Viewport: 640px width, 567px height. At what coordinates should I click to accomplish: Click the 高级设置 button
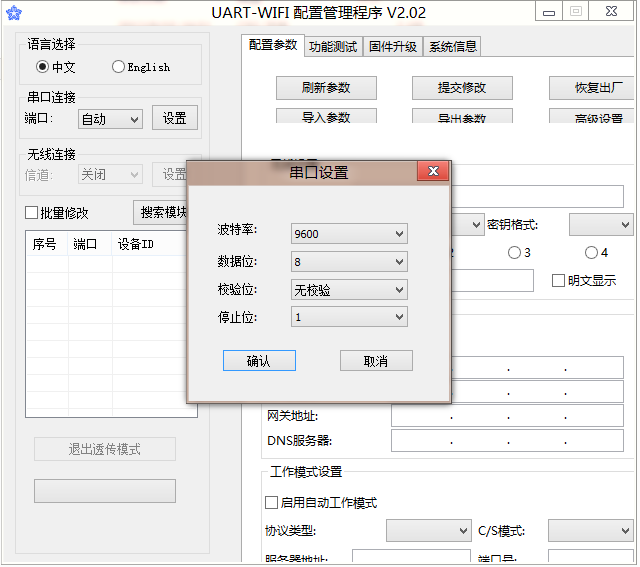592,116
